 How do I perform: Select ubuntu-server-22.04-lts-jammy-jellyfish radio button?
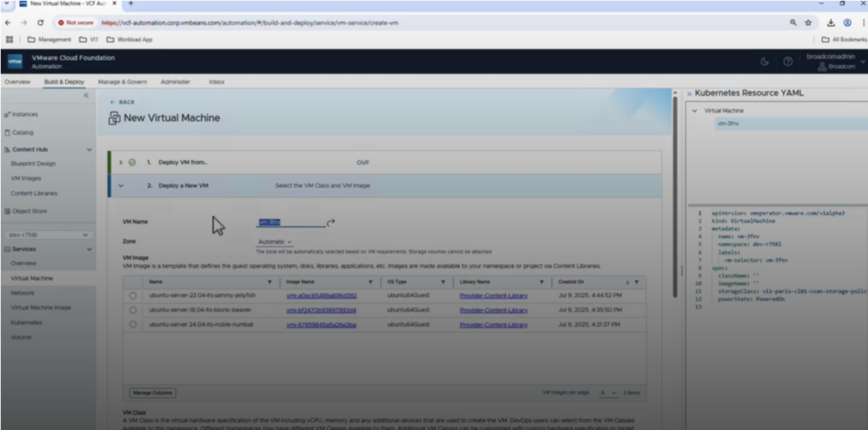[133, 296]
